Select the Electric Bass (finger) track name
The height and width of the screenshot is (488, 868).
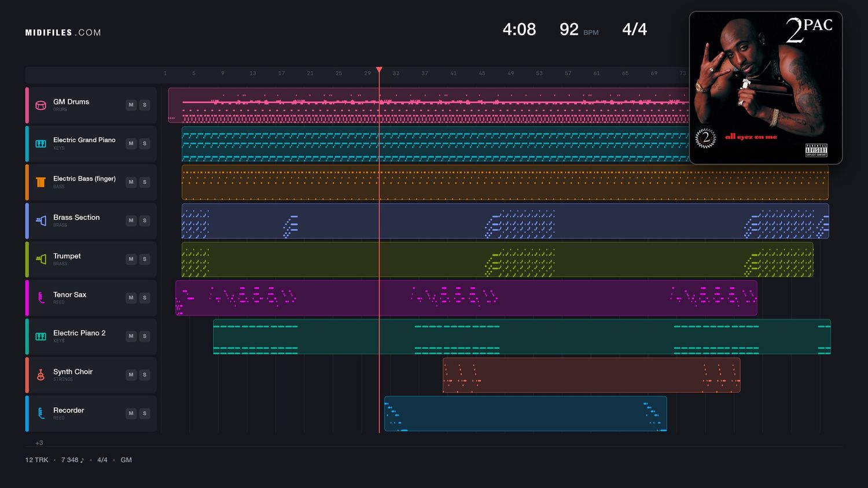[84, 179]
